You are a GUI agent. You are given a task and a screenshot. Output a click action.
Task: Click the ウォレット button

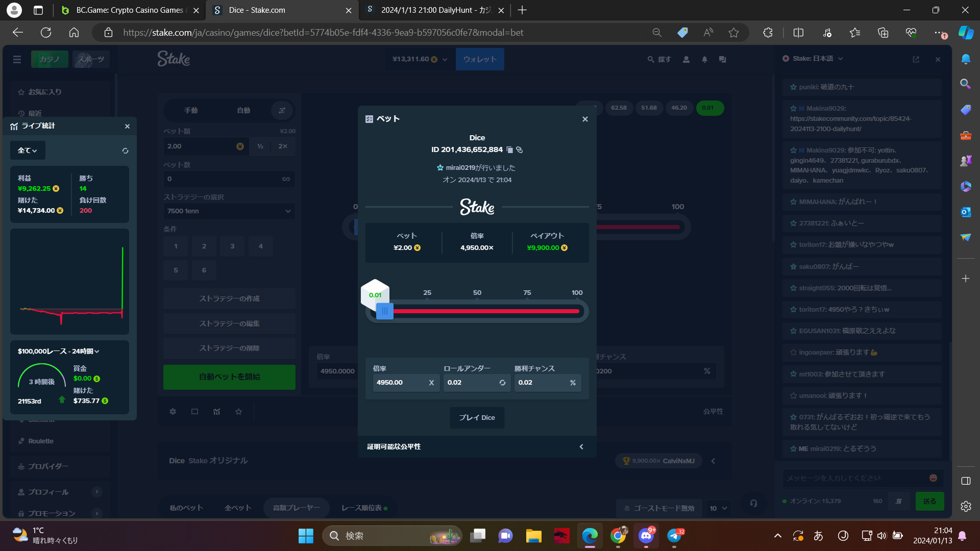click(x=480, y=59)
